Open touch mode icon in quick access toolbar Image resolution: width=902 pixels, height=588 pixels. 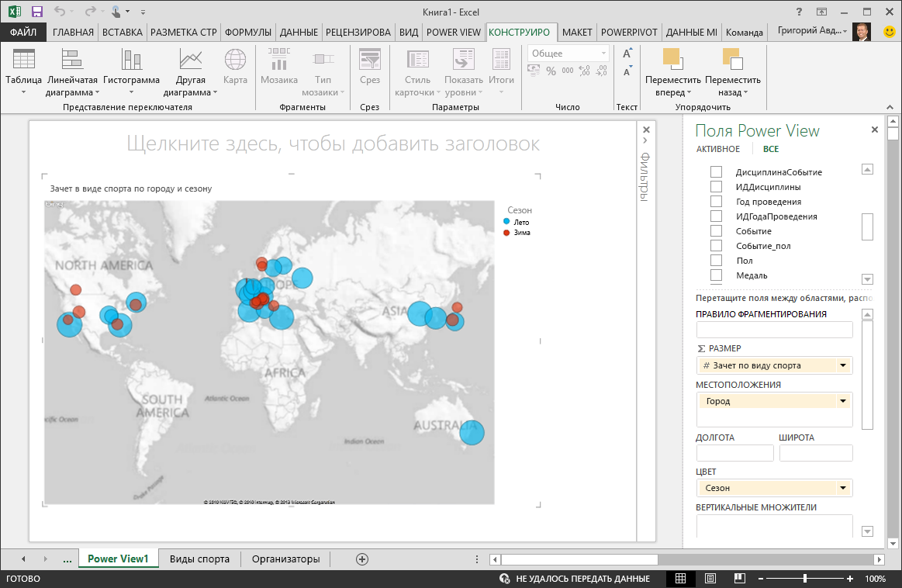pos(117,12)
